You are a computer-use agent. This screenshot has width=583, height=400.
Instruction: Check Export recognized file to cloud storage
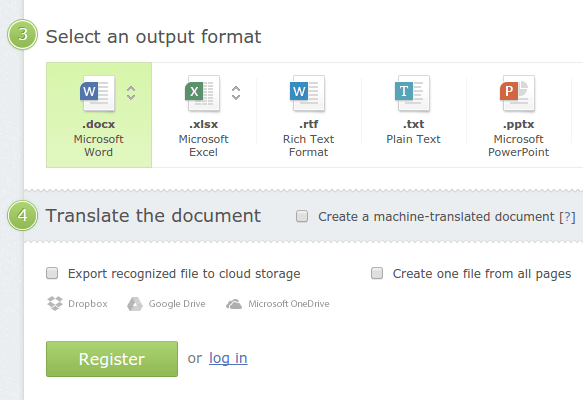[x=52, y=273]
